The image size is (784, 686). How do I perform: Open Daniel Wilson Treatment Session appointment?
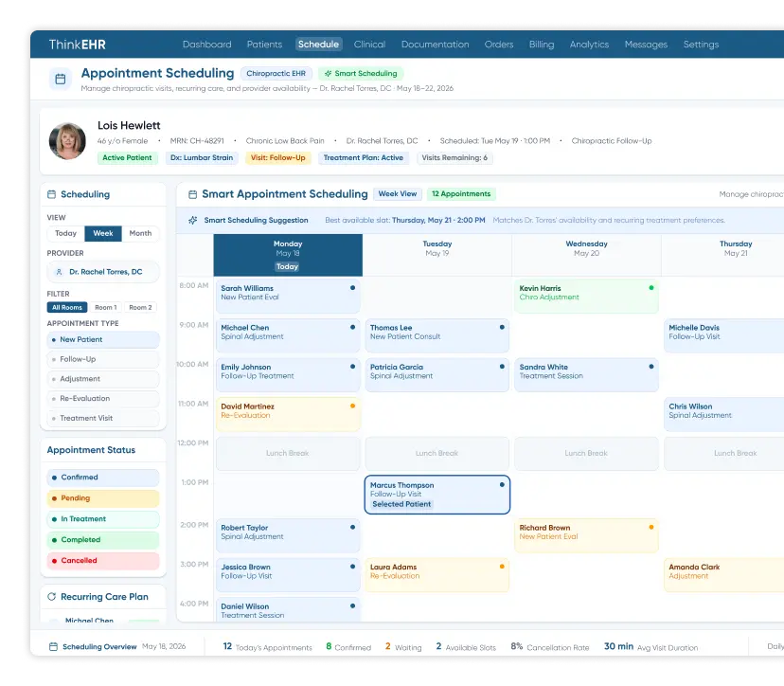(x=288, y=610)
